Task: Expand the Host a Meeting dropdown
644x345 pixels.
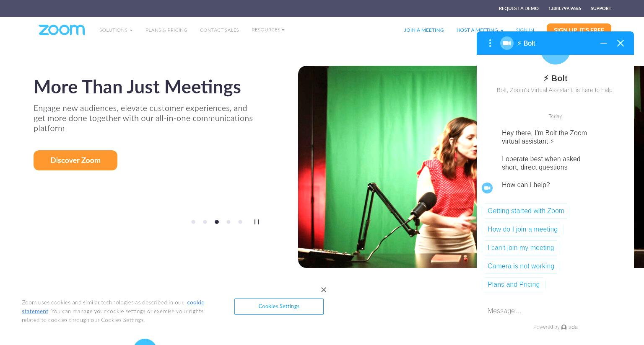Action: (x=480, y=30)
